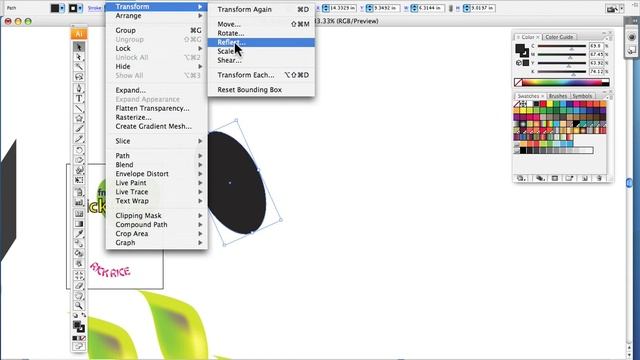640x360 pixels.
Task: Click New Color Group button
Action: [569, 178]
